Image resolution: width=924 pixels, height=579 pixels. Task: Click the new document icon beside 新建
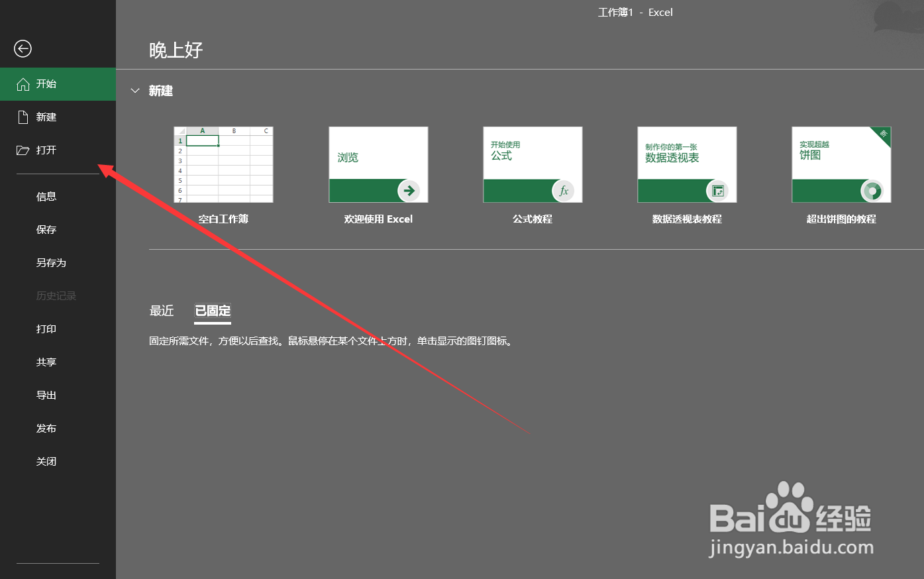(x=23, y=117)
